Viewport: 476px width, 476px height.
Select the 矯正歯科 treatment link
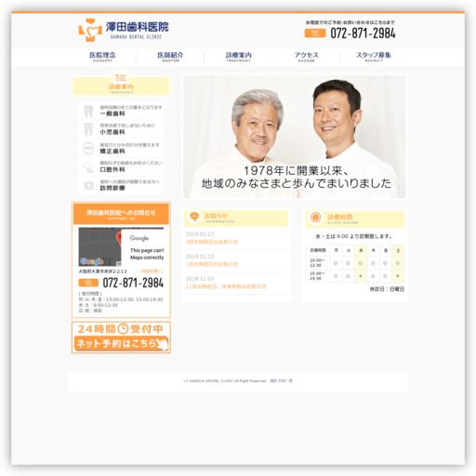(x=121, y=148)
